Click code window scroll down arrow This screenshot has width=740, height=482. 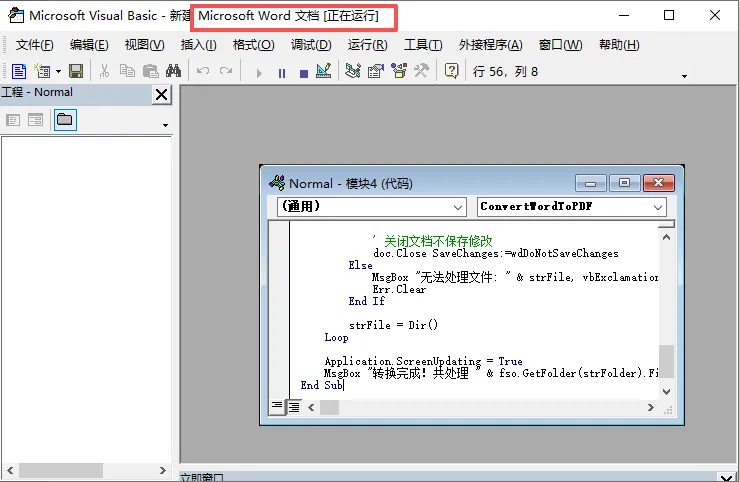tap(666, 391)
